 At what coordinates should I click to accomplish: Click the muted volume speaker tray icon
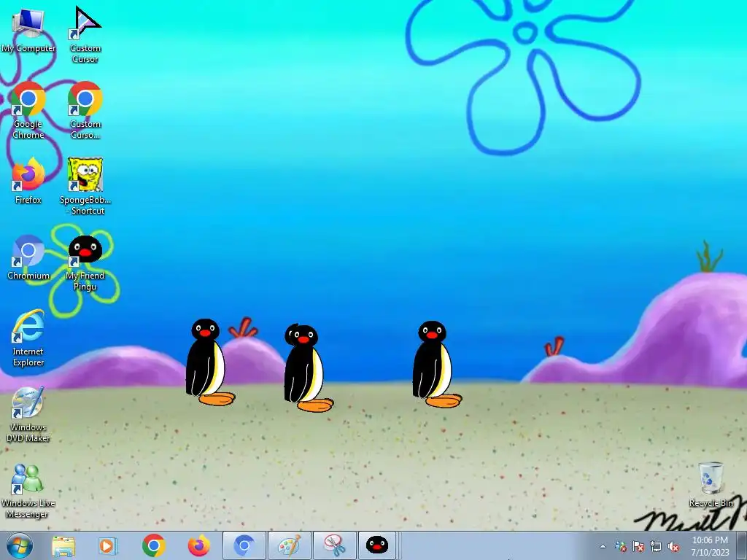(673, 547)
